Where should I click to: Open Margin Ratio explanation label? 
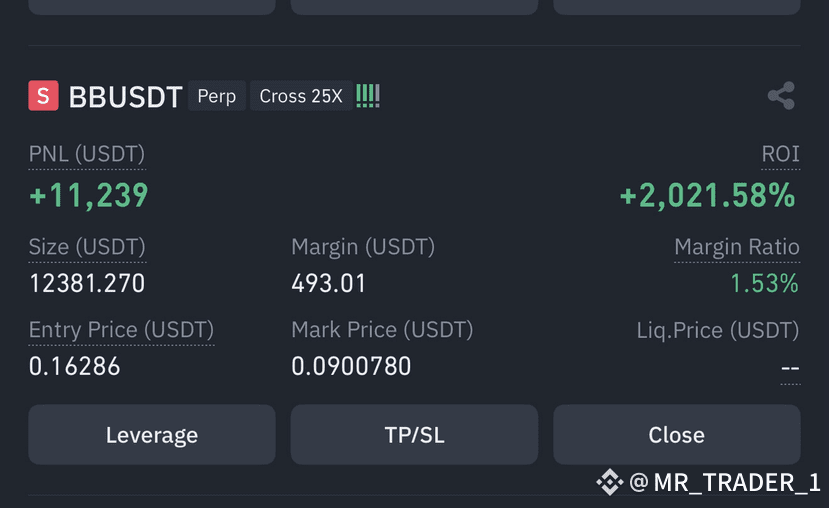[x=737, y=247]
